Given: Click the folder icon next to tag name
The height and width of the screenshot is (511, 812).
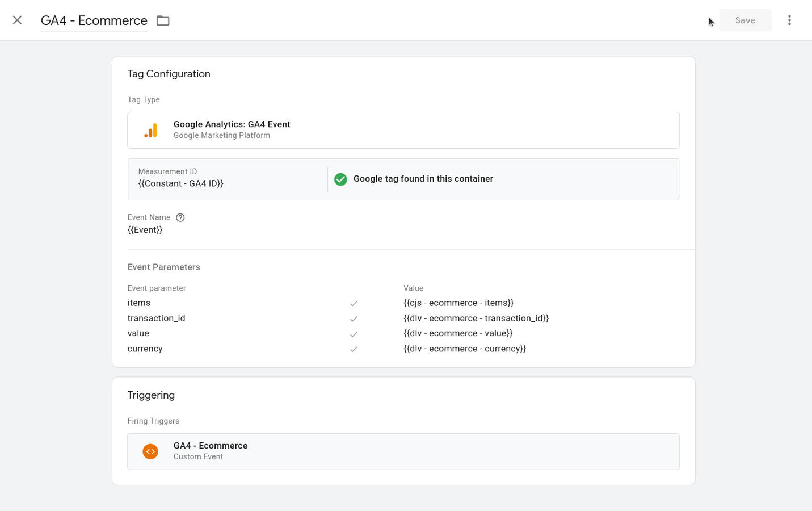Looking at the screenshot, I should point(163,20).
